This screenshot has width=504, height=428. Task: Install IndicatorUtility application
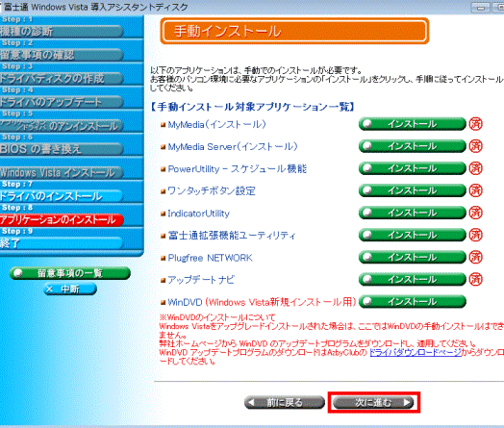(412, 213)
